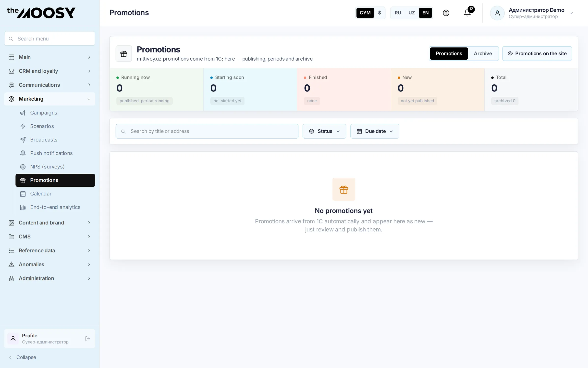Open the Due date filter dropdown
The height and width of the screenshot is (368, 588).
pyautogui.click(x=375, y=131)
